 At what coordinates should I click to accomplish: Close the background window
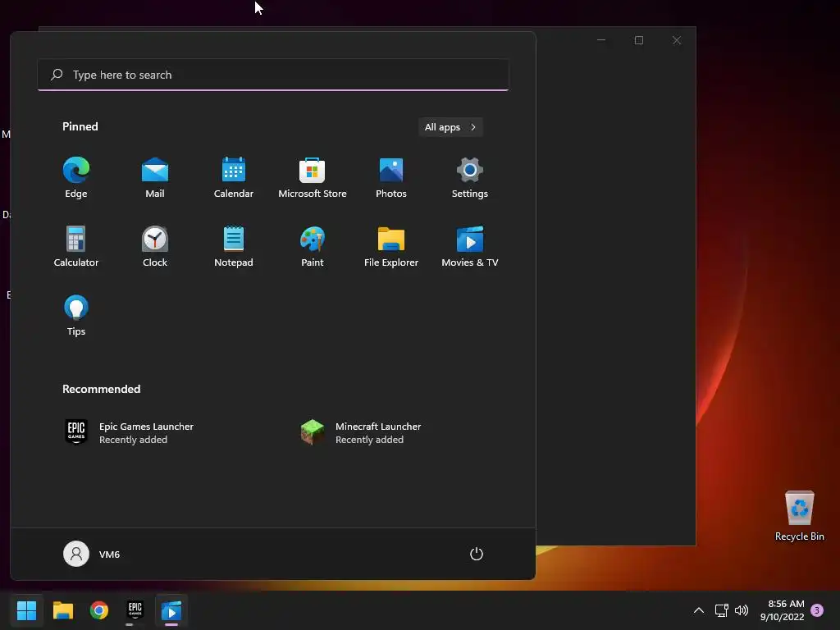(x=677, y=41)
